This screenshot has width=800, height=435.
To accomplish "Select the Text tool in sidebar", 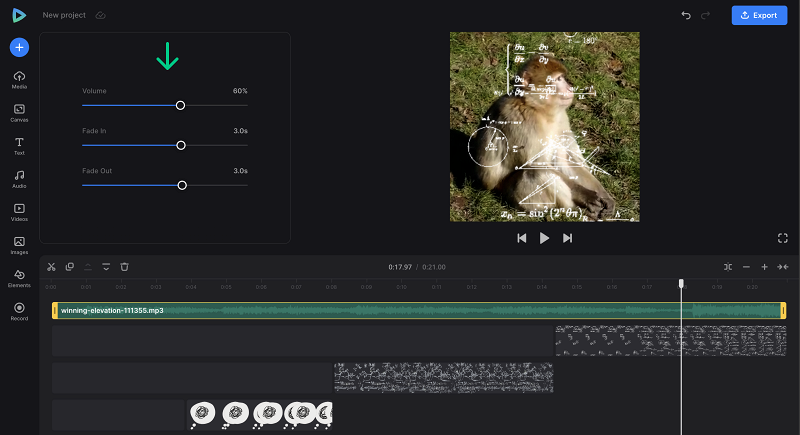I will coord(19,146).
